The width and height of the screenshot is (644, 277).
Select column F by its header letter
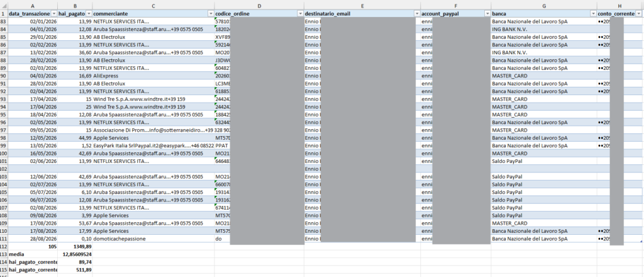(x=456, y=5)
